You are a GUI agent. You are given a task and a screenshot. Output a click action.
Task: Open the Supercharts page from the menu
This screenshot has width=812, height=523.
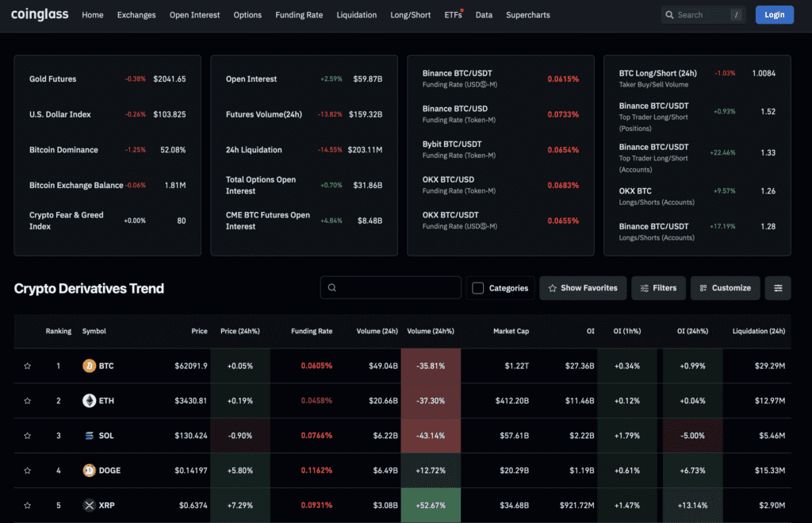527,14
